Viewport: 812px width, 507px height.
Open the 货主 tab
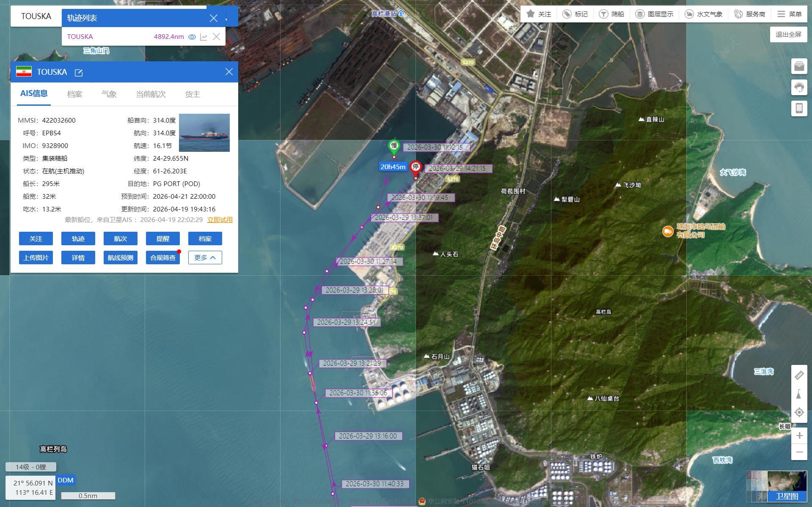pyautogui.click(x=193, y=94)
